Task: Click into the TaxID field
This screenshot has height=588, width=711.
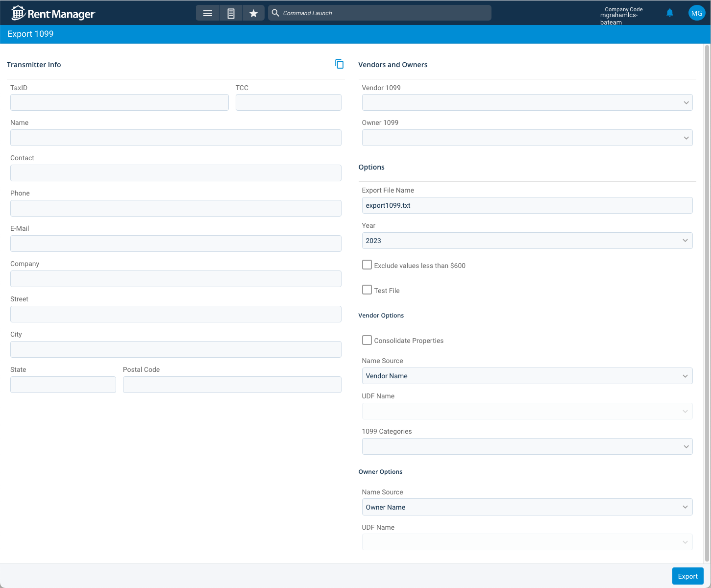Action: tap(120, 102)
